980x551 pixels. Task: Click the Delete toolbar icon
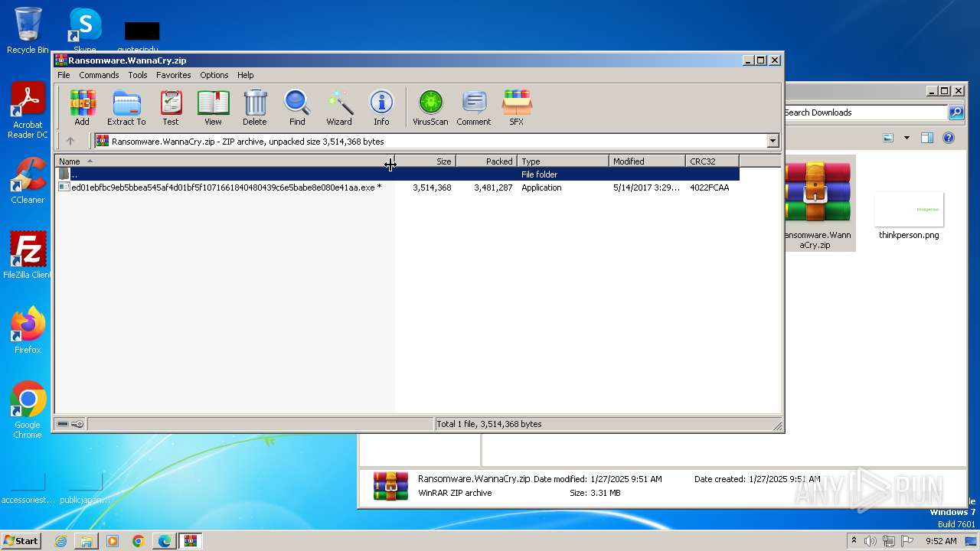point(255,107)
